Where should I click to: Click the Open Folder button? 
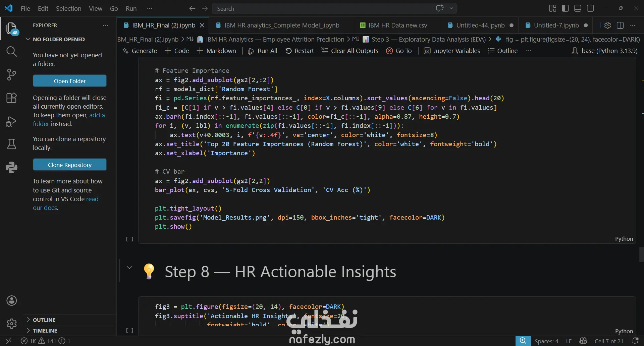[70, 81]
